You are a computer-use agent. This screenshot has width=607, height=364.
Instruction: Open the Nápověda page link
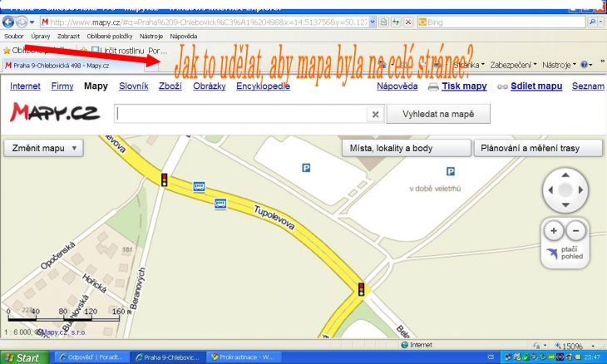point(397,86)
